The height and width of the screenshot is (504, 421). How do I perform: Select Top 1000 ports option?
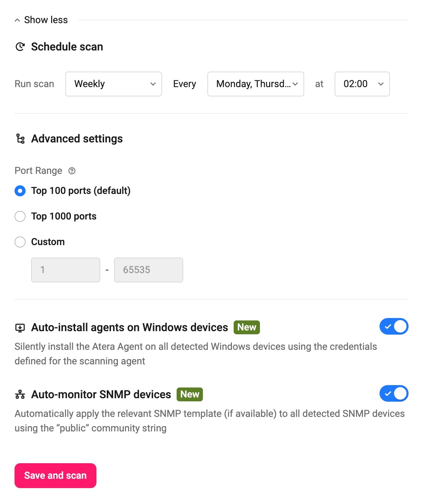coord(20,216)
